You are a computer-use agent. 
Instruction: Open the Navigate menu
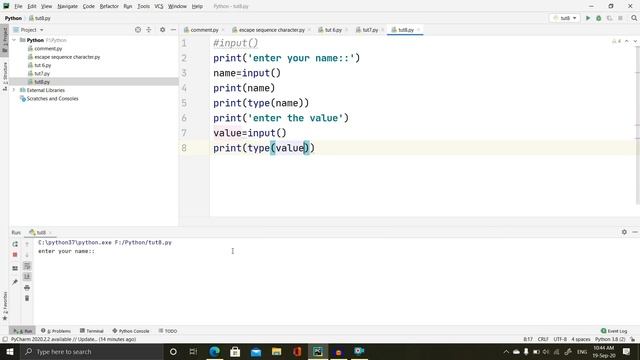67,6
